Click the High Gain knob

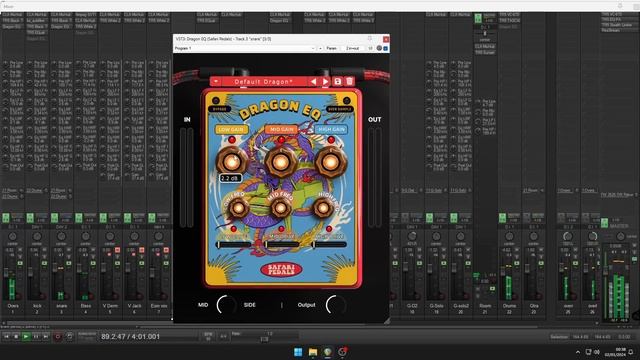click(x=330, y=162)
